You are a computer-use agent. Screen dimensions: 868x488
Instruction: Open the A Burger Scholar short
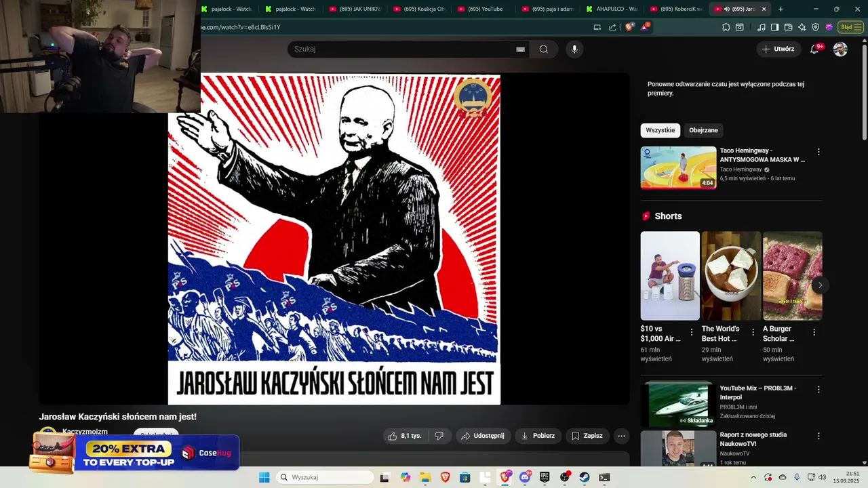coord(792,276)
